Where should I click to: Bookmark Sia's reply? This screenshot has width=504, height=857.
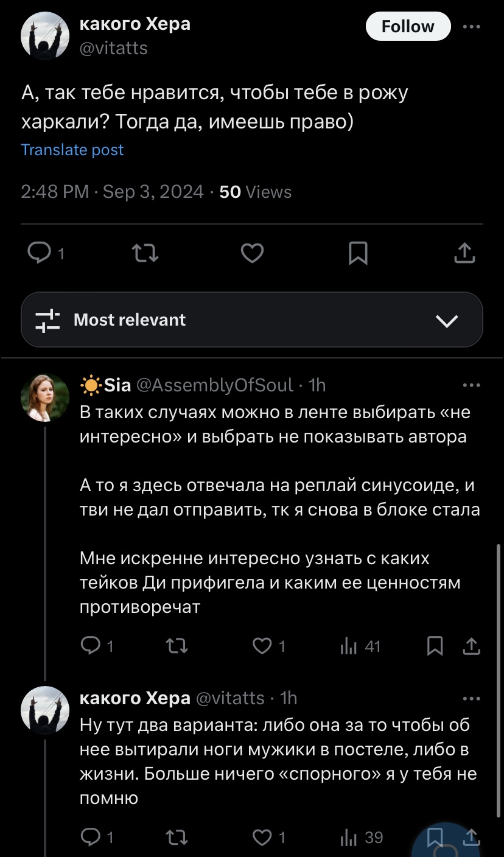point(435,646)
